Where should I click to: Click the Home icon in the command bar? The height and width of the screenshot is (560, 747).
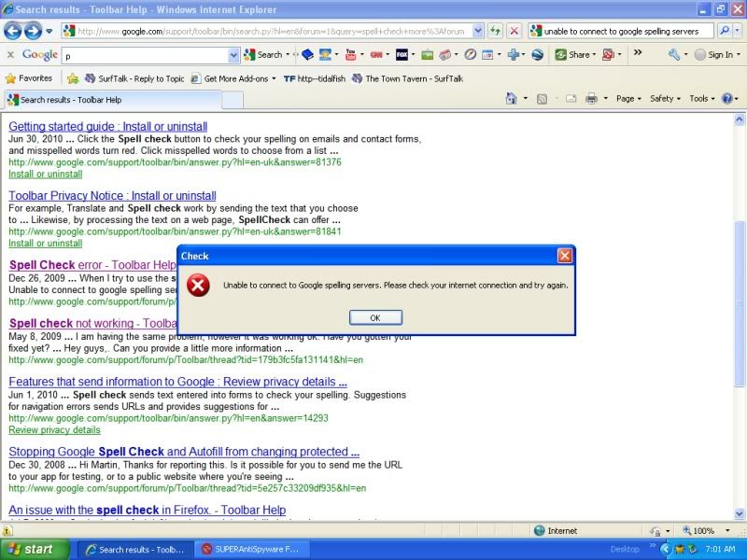[x=511, y=99]
